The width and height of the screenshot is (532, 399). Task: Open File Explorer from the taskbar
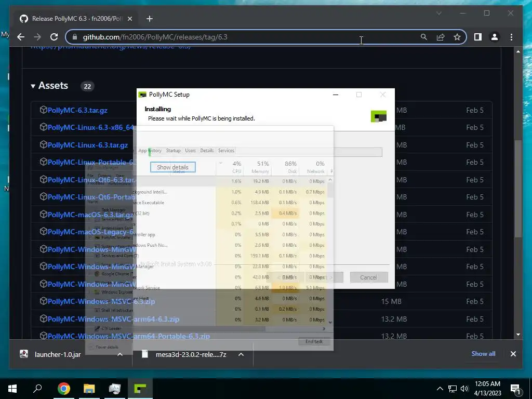(89, 389)
